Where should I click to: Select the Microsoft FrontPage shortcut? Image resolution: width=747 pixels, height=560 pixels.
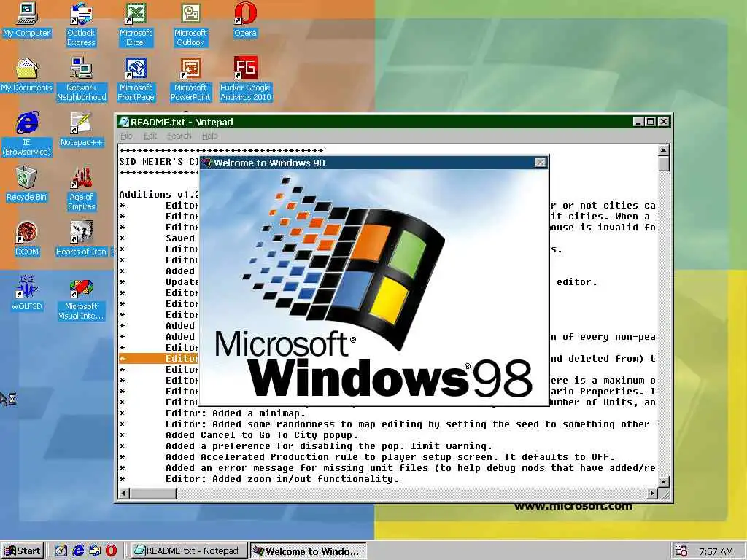pos(136,79)
